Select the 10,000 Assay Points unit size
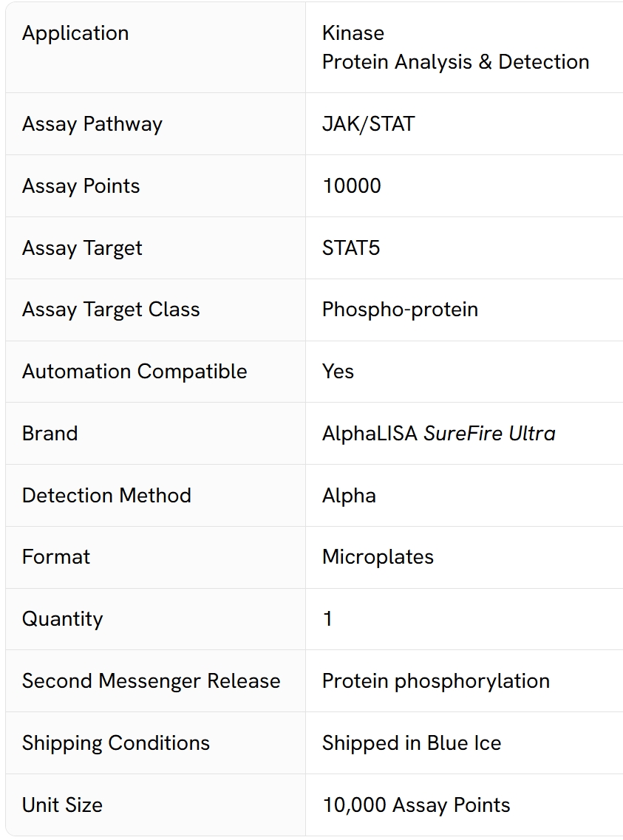The width and height of the screenshot is (623, 840). click(416, 805)
